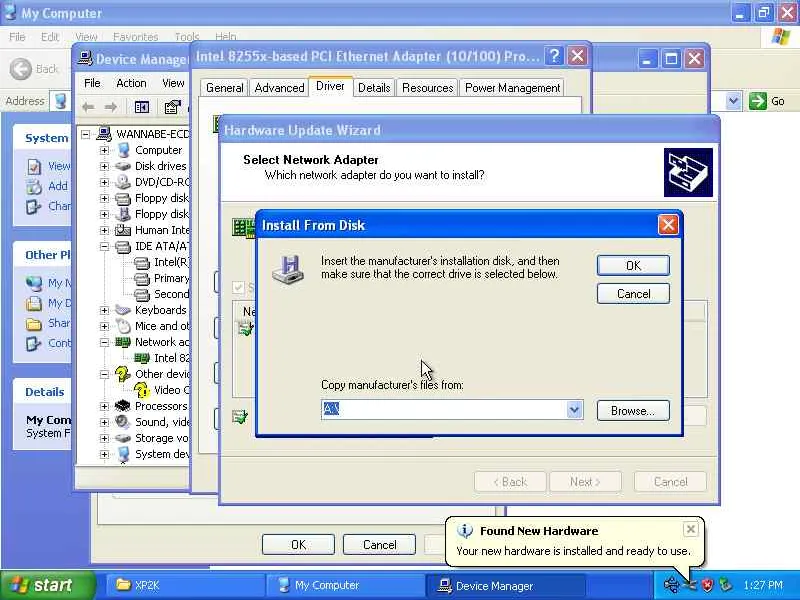800x600 pixels.
Task: Select the Primary IDE channel item
Action: (171, 279)
